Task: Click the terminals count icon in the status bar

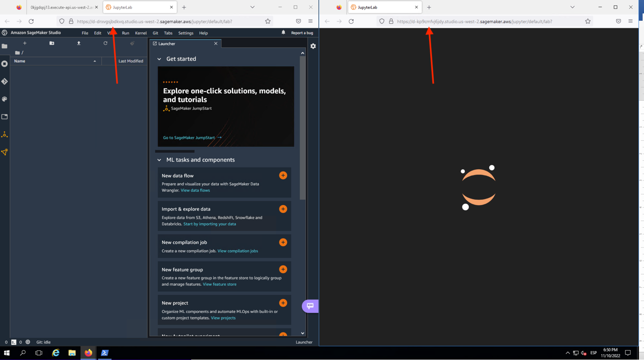Action: pyautogui.click(x=14, y=342)
